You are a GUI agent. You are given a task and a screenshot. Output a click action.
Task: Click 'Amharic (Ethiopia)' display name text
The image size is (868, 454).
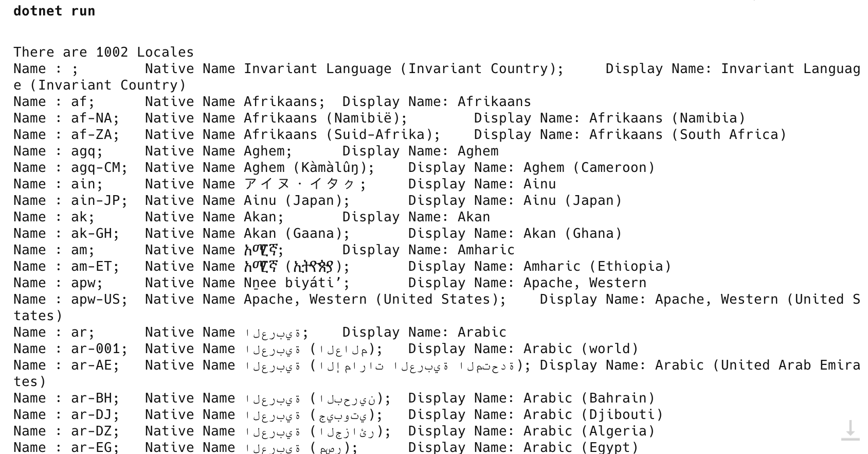click(597, 266)
